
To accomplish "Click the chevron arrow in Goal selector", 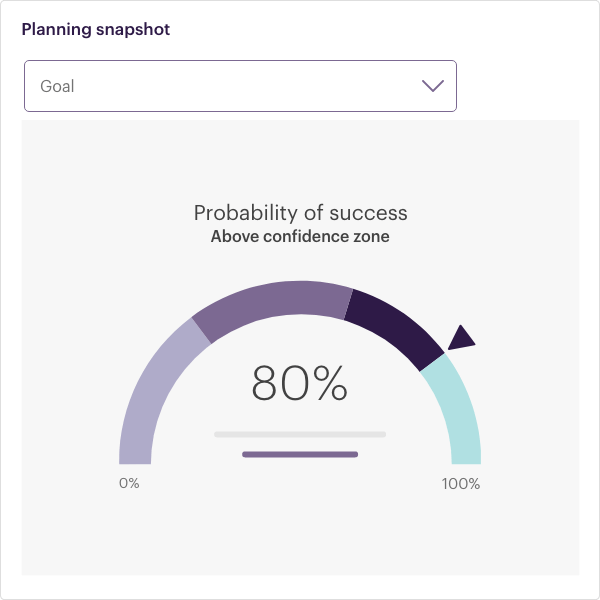I will (433, 86).
